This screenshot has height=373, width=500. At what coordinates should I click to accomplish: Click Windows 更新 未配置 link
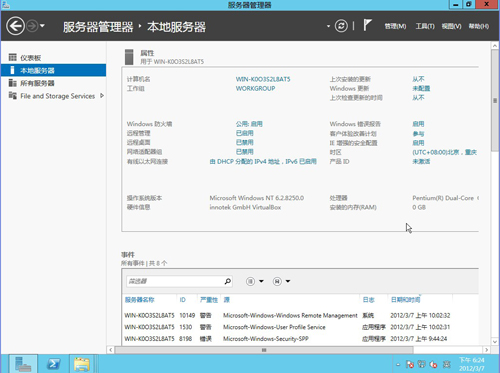(x=421, y=88)
